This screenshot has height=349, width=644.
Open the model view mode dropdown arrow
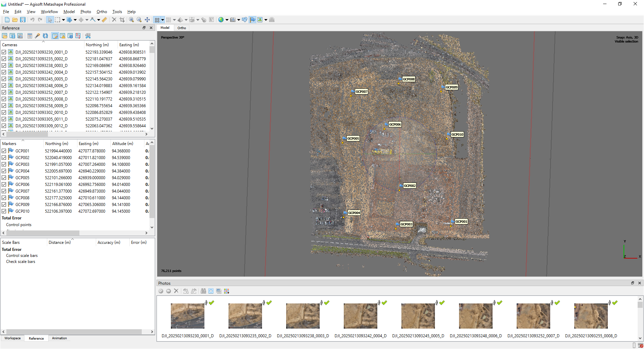[x=186, y=20]
